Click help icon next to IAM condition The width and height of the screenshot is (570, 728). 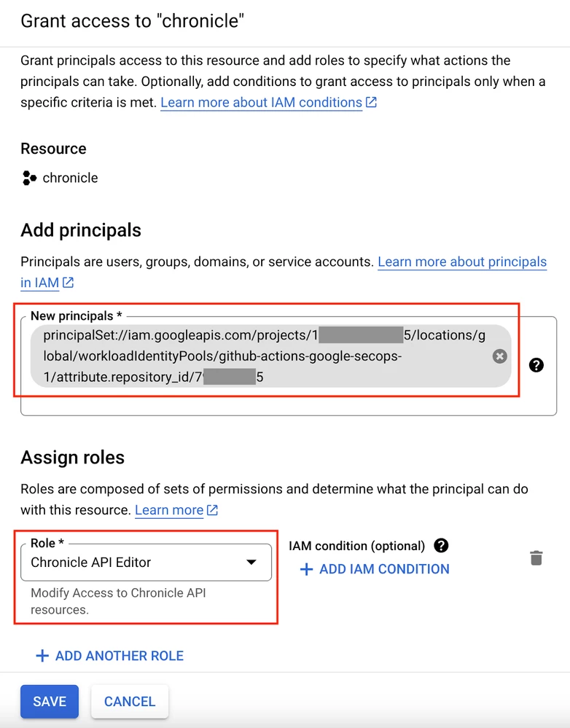pyautogui.click(x=441, y=546)
